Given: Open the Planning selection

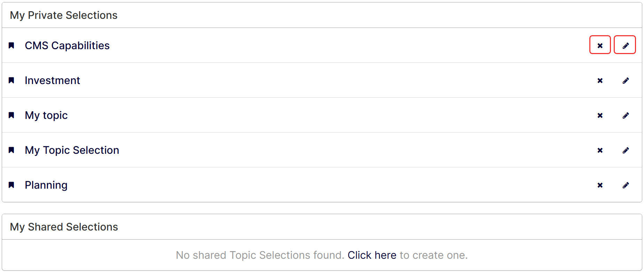Looking at the screenshot, I should pyautogui.click(x=46, y=185).
